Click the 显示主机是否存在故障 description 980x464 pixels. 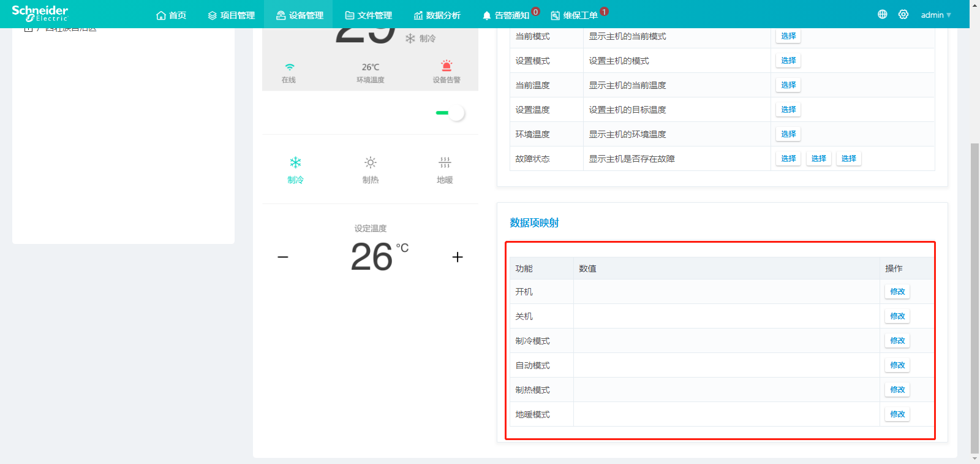(x=631, y=159)
